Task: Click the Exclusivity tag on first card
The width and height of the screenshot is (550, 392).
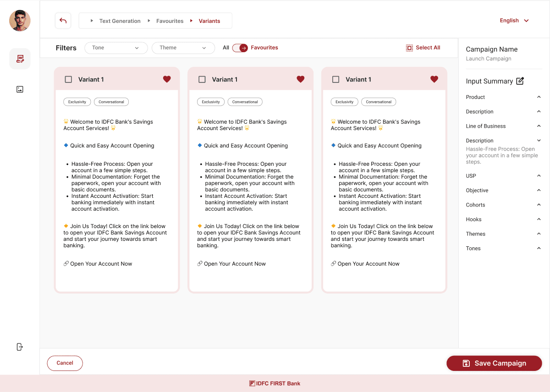Action: pyautogui.click(x=77, y=102)
